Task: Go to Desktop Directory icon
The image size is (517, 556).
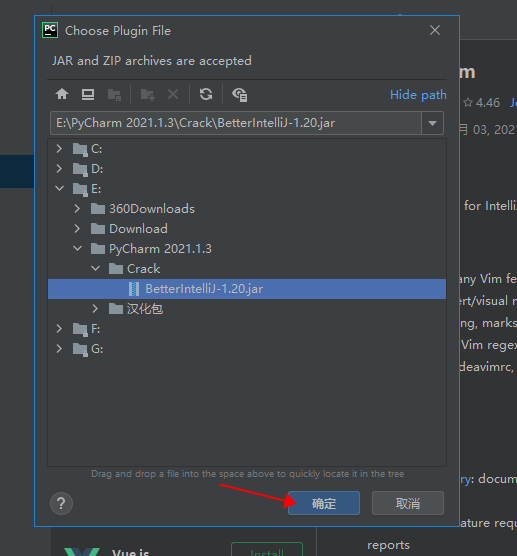Action: 88,94
